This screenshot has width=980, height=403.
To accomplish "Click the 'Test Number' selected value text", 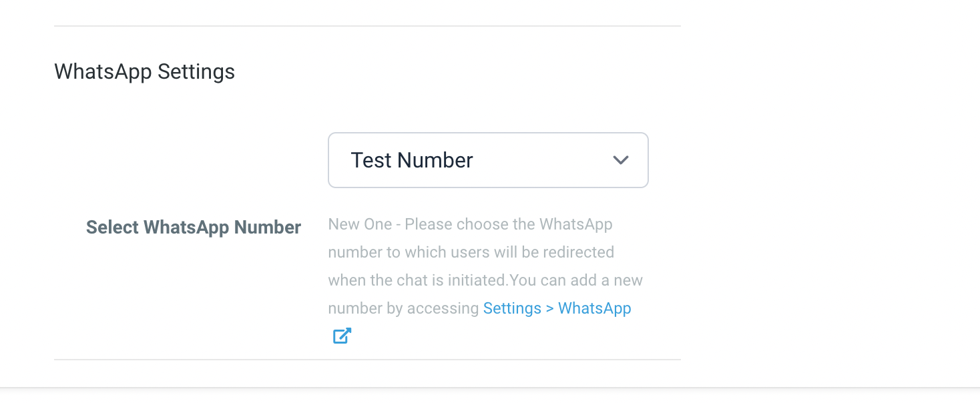I will click(412, 160).
